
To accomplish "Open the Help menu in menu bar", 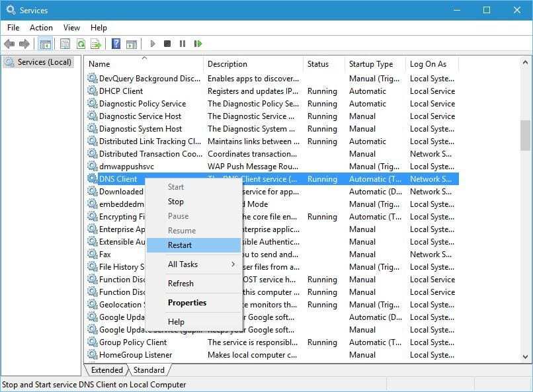I will [x=99, y=28].
